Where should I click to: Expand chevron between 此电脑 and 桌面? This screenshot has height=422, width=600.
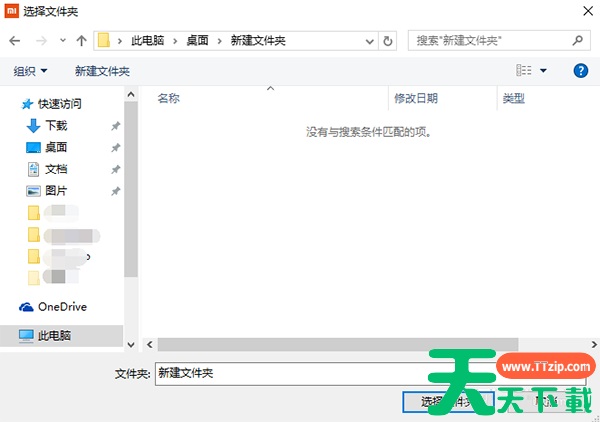(x=175, y=41)
